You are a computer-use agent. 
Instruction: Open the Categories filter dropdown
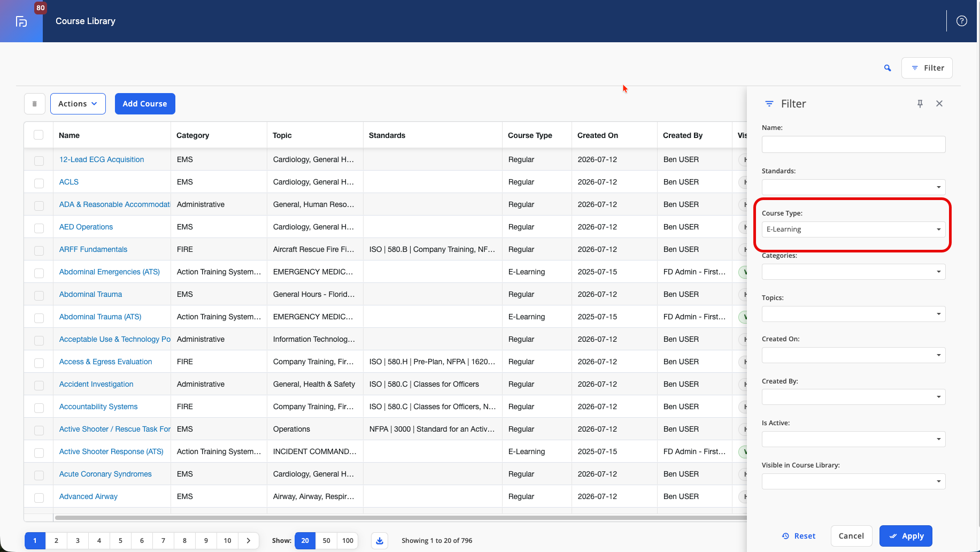pos(853,272)
